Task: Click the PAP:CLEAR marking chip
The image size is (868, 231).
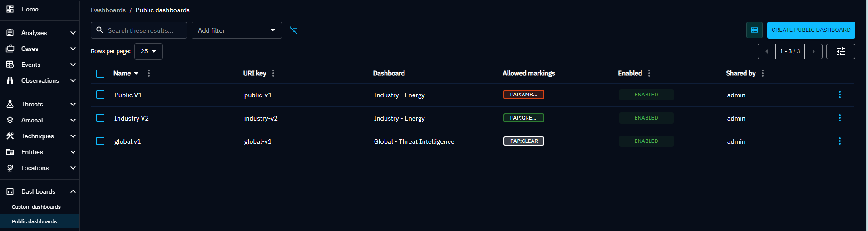Action: [x=523, y=141]
